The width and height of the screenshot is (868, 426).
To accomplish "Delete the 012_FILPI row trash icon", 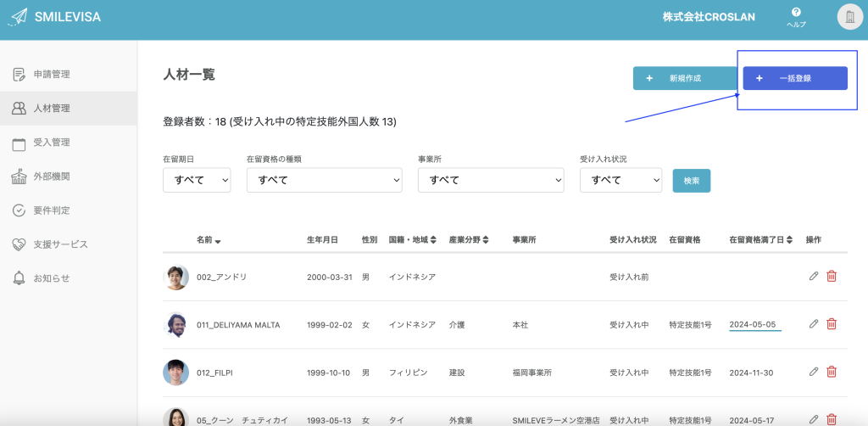I will (x=832, y=372).
